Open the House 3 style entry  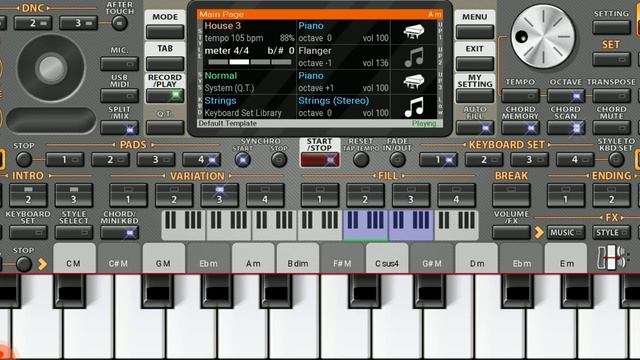249,32
